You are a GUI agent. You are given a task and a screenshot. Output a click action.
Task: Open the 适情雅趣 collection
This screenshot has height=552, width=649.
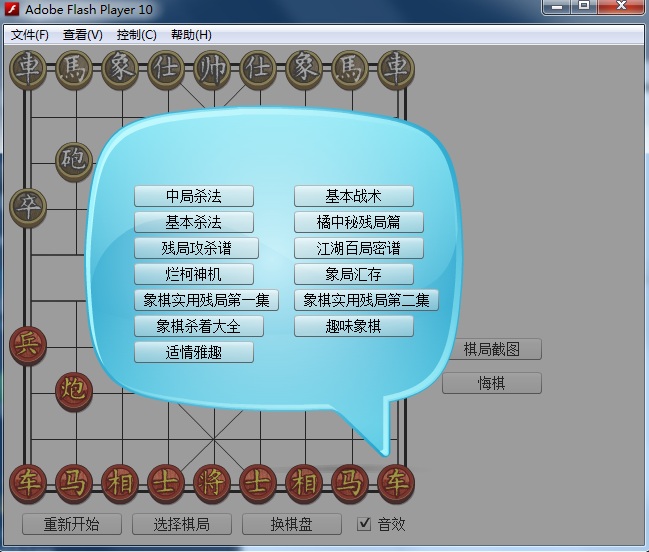click(194, 352)
